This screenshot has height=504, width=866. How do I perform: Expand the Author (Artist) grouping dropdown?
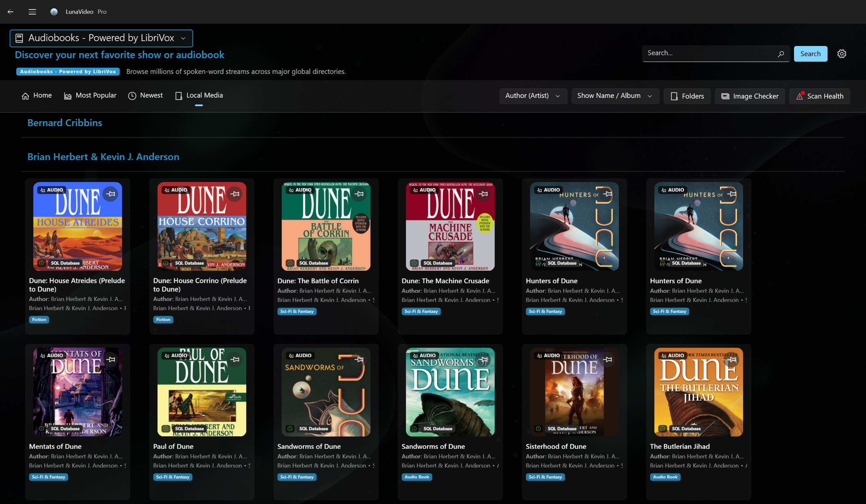pyautogui.click(x=533, y=96)
